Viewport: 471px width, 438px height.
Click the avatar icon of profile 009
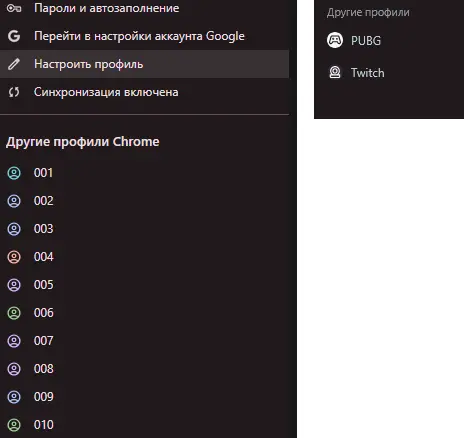(x=14, y=397)
